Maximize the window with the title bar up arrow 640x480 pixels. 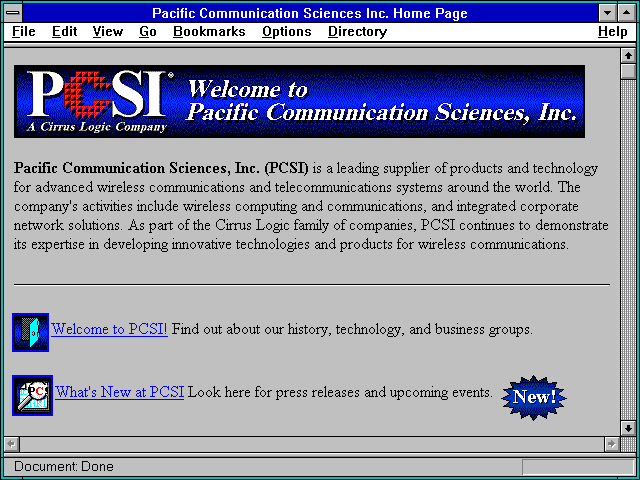pos(627,13)
